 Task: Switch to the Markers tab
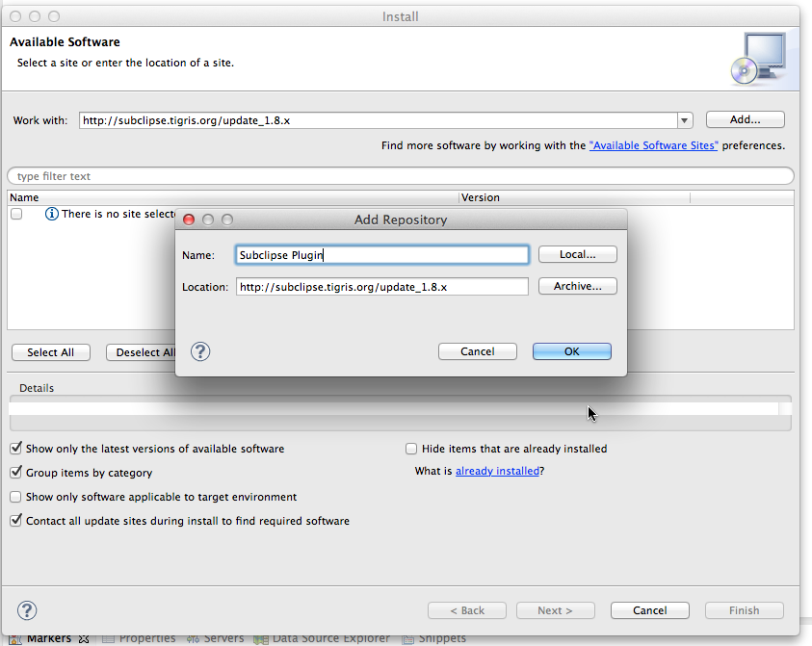click(48, 637)
